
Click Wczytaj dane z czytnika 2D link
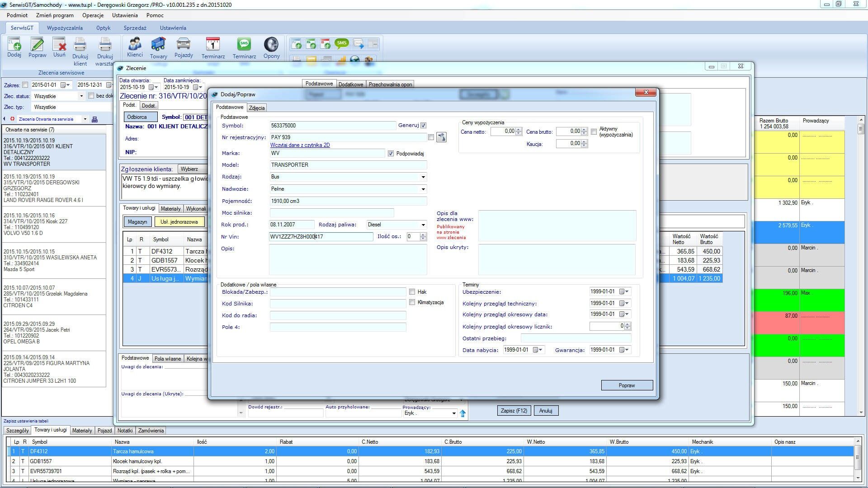pyautogui.click(x=300, y=145)
